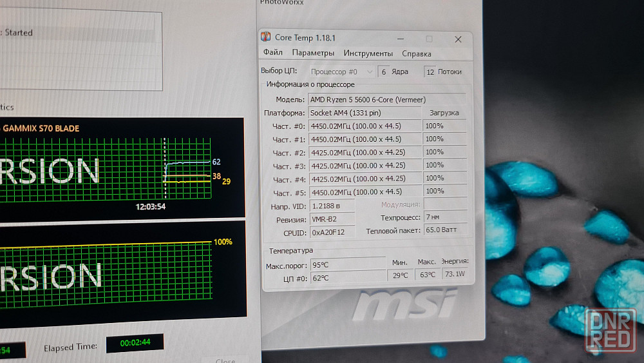
Task: Click the Част. #0 frequency value
Action: (365, 126)
